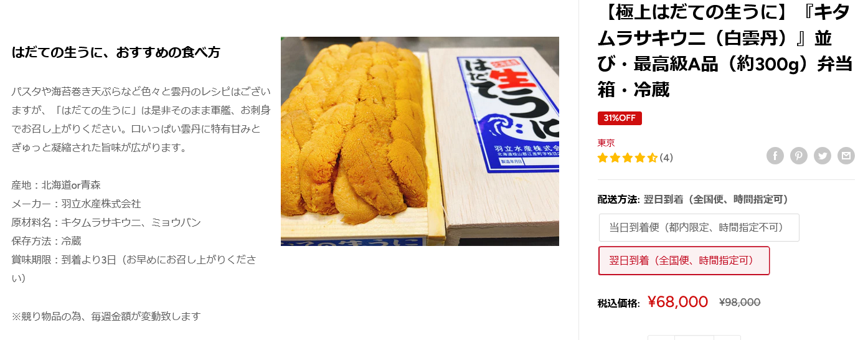The image size is (868, 340).
Task: Share the product via email icon
Action: point(846,156)
